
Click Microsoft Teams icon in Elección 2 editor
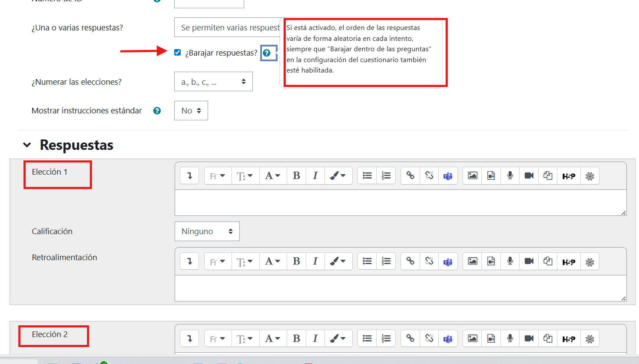(x=448, y=338)
